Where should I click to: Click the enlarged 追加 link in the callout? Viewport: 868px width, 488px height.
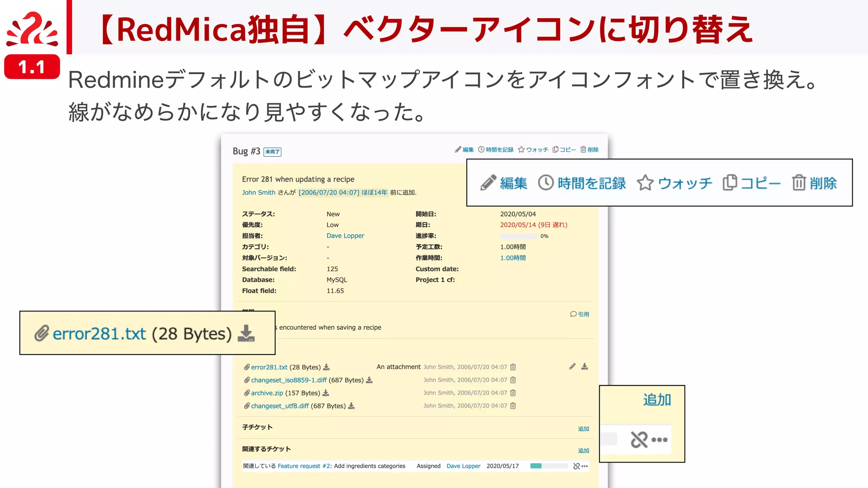pyautogui.click(x=657, y=400)
